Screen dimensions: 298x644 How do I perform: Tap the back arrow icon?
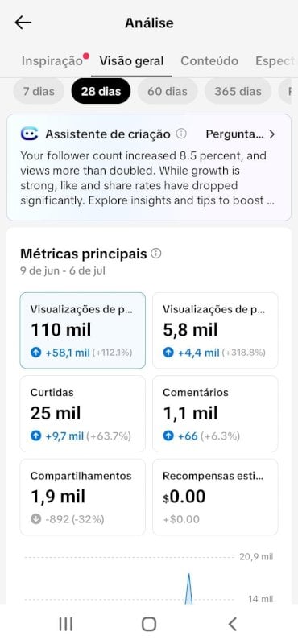click(x=23, y=23)
